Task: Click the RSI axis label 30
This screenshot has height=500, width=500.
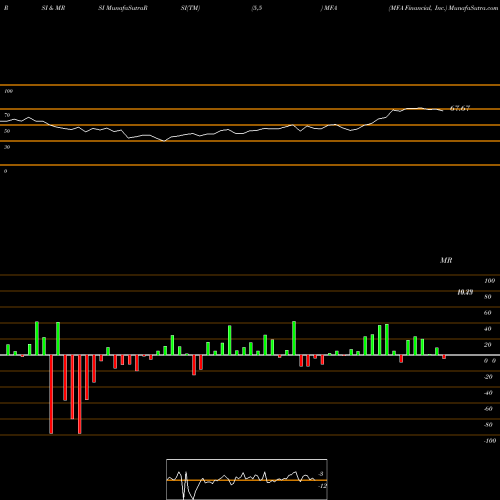Action: (x=7, y=147)
